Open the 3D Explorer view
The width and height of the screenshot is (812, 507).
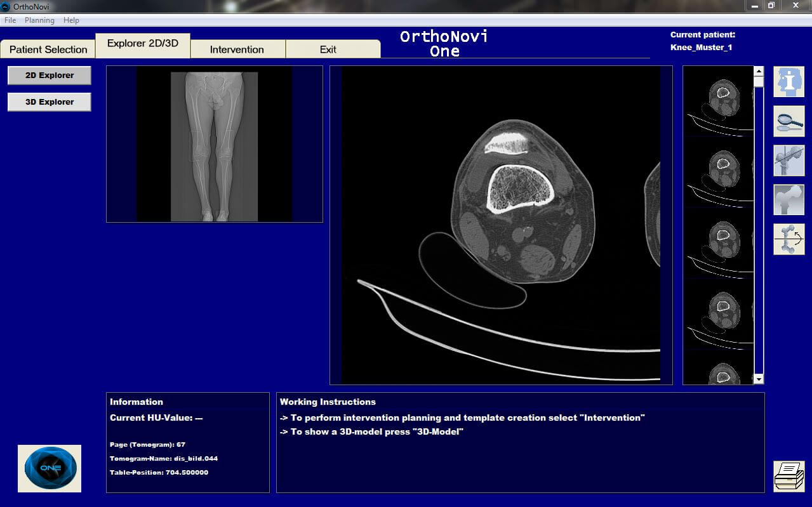click(x=50, y=102)
